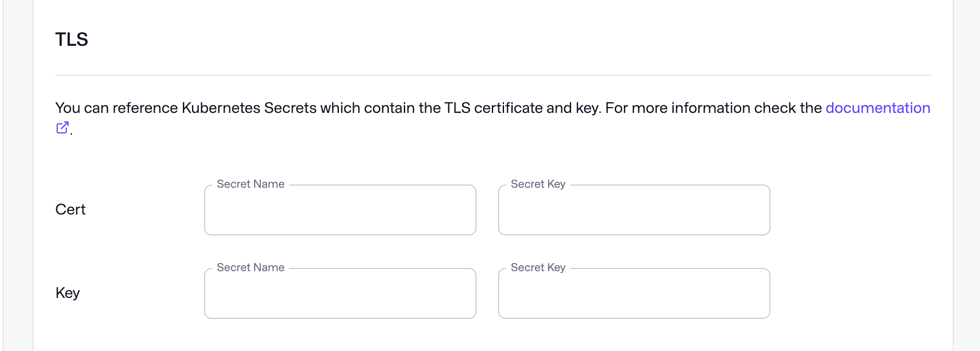The image size is (980, 351).
Task: Focus the Secret Name field in the Cert row
Action: tap(340, 210)
